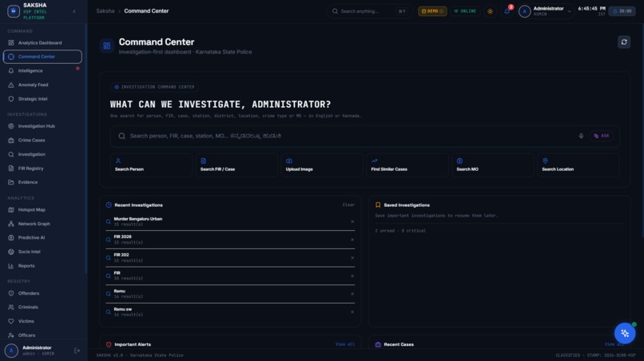Click the Saved Investigations bookmark icon

click(378, 205)
